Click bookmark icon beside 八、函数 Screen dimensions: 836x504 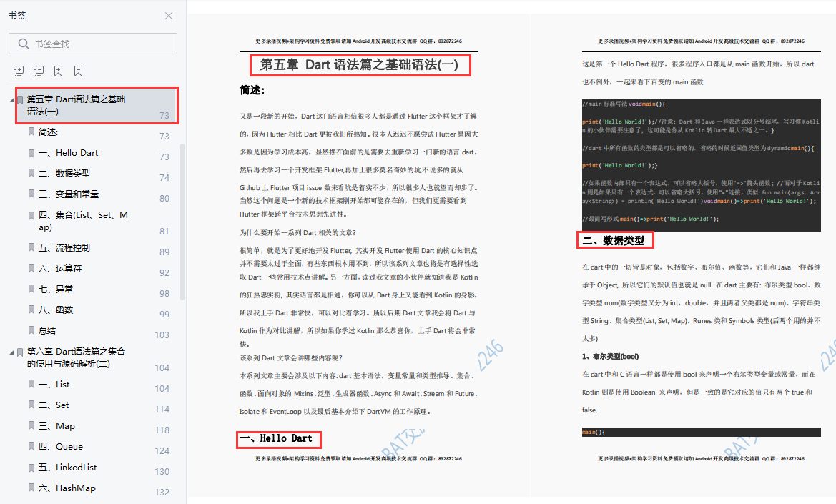pyautogui.click(x=31, y=310)
